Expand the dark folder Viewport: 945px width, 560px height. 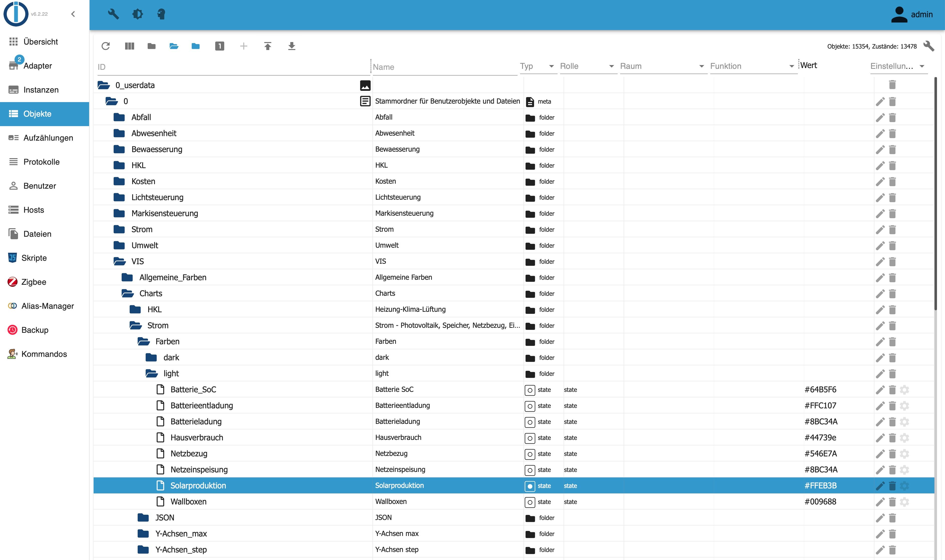pyautogui.click(x=151, y=357)
